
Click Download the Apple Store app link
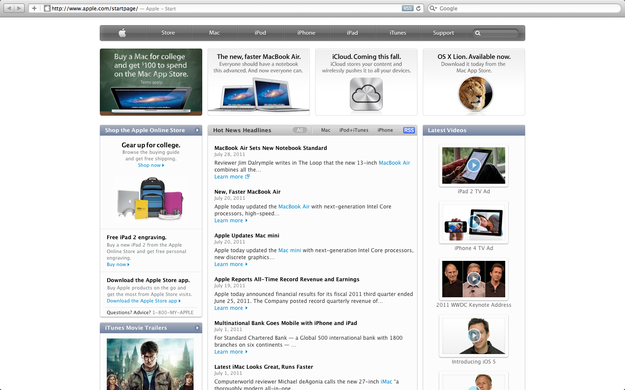click(143, 301)
